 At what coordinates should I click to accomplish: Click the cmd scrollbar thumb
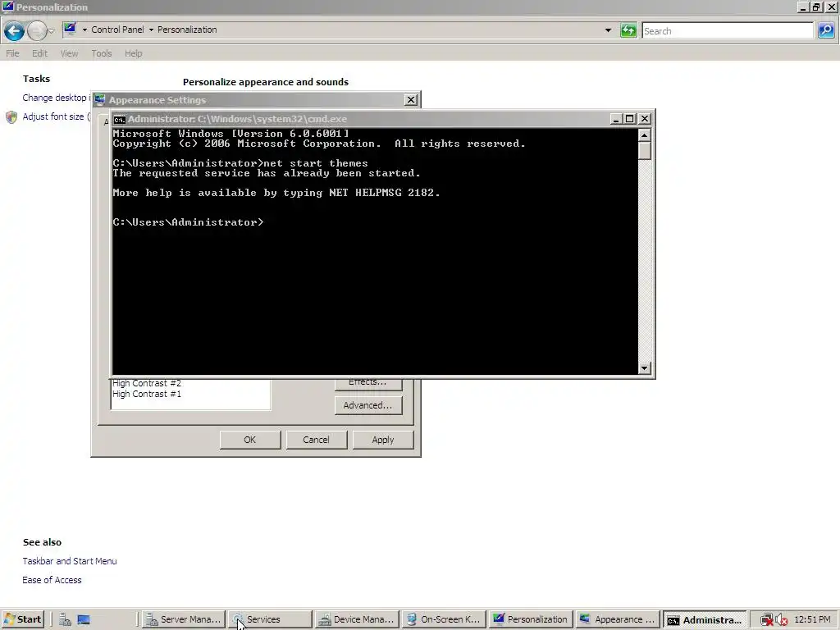click(645, 151)
